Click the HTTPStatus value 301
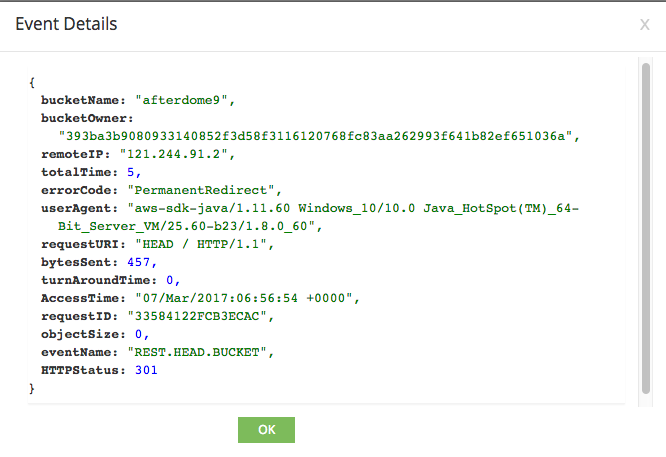This screenshot has height=457, width=666. (x=144, y=370)
